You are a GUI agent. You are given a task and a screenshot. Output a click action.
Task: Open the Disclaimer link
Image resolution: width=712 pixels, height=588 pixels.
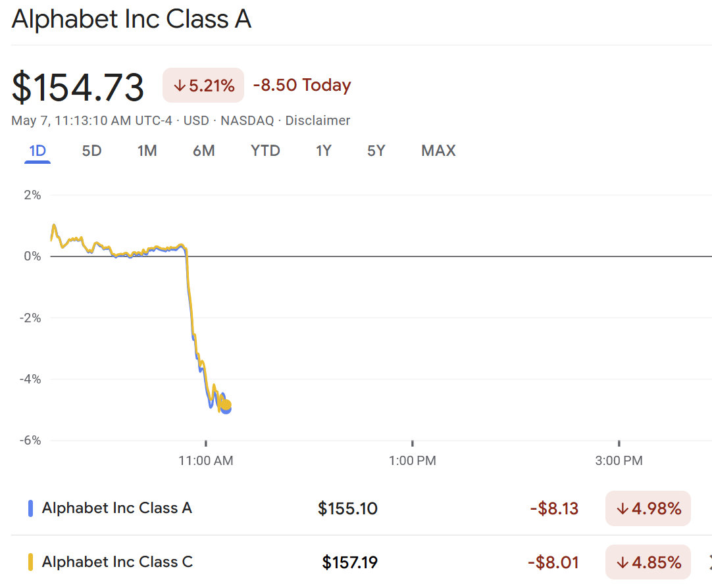(x=318, y=120)
